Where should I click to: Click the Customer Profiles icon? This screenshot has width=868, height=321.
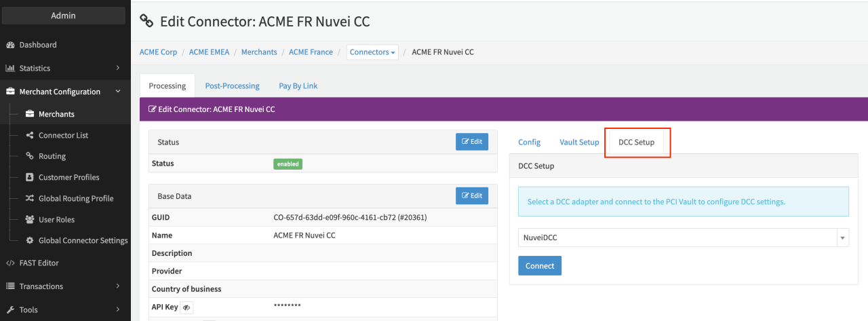tap(30, 177)
